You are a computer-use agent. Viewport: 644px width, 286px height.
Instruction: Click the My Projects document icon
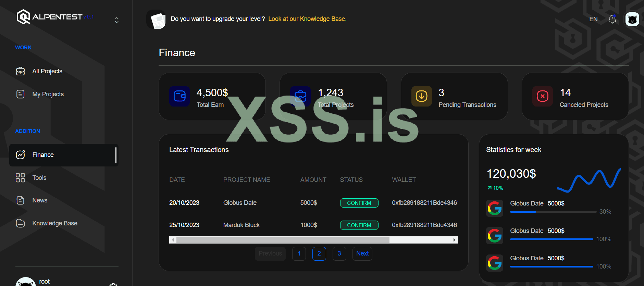[21, 94]
